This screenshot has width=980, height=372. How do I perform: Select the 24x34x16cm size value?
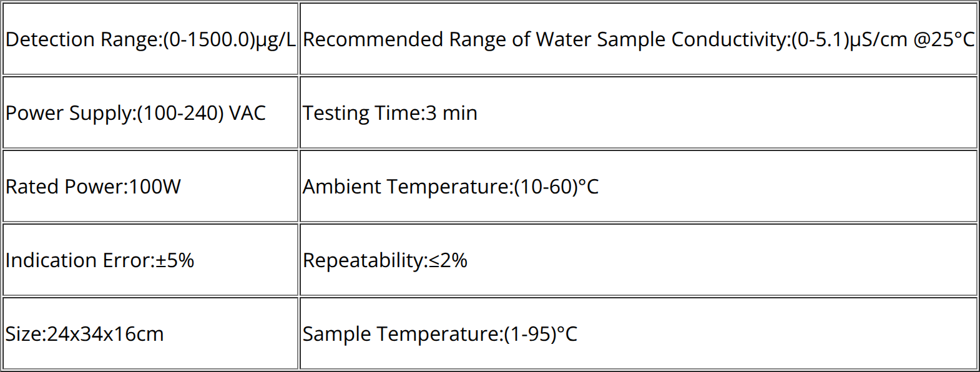point(105,334)
